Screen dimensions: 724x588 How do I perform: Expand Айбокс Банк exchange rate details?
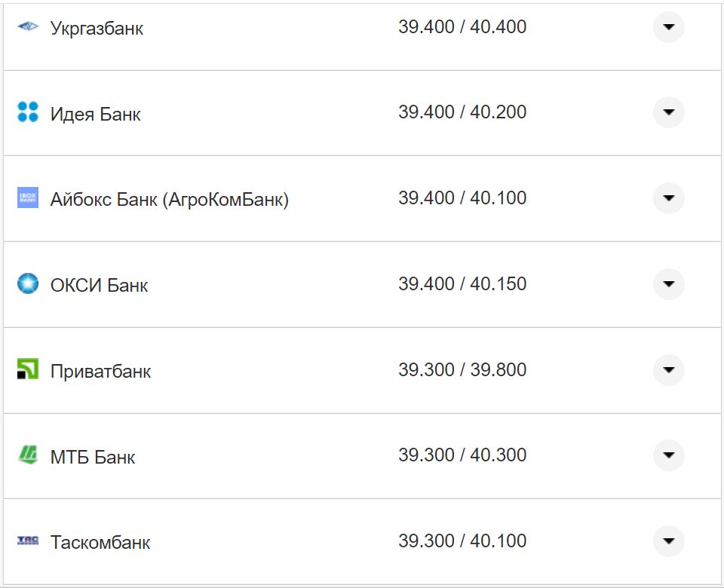click(x=668, y=198)
